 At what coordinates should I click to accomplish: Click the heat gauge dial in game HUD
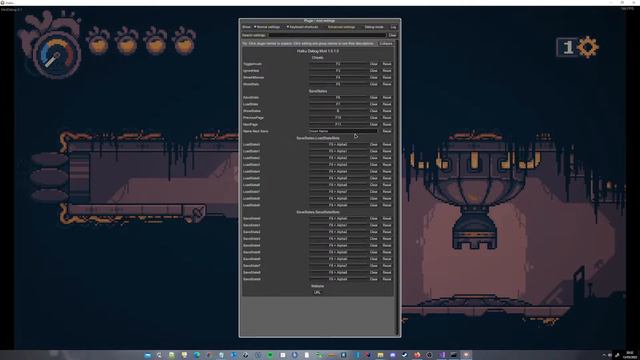click(56, 54)
